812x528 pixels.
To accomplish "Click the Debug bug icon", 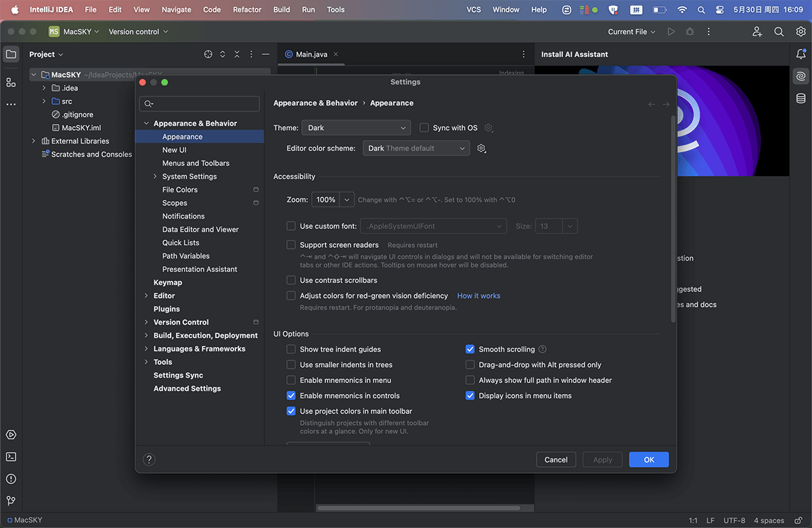I will point(690,32).
